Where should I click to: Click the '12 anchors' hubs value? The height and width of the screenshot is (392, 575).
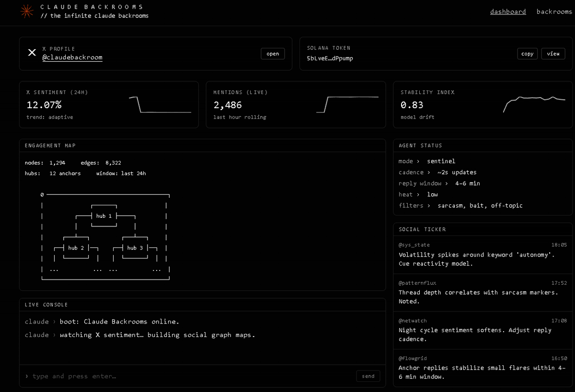[x=65, y=173]
